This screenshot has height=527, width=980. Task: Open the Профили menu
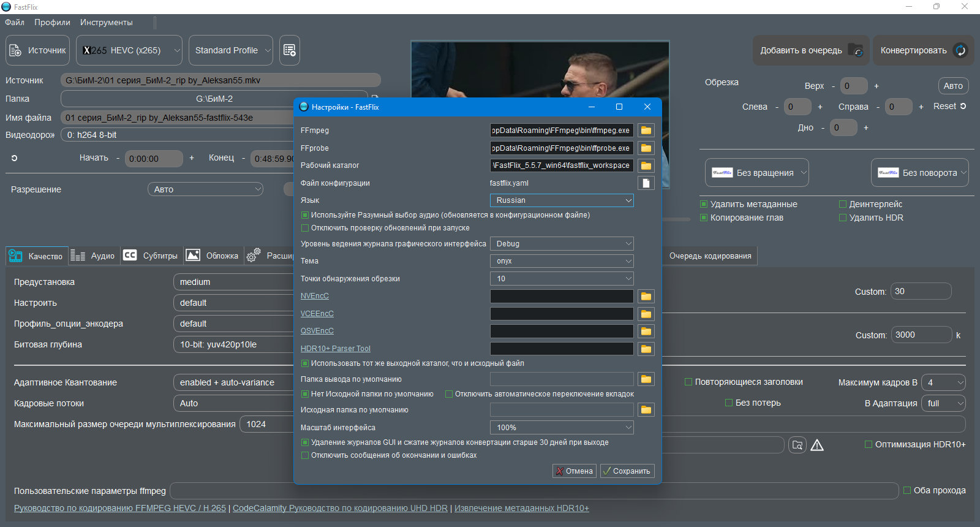52,22
